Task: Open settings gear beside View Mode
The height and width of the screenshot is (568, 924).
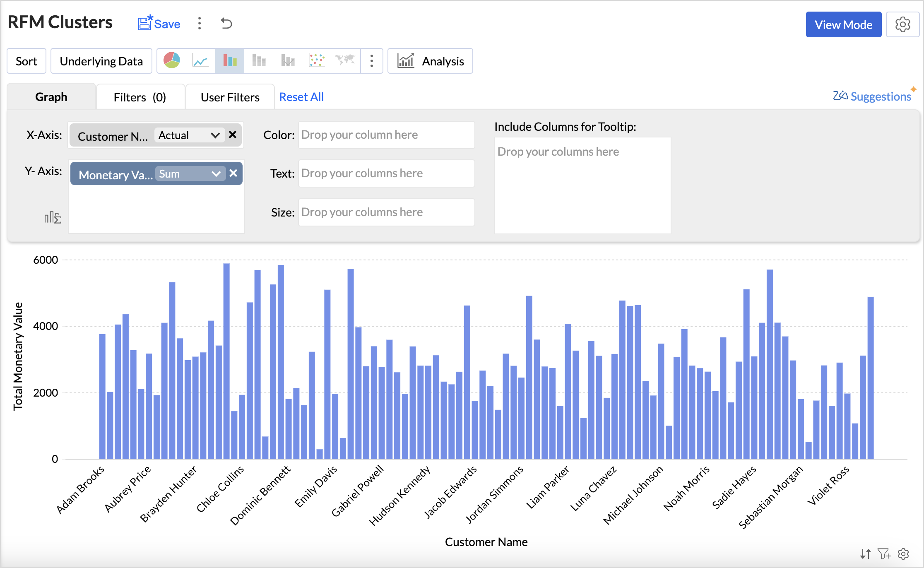Action: pyautogui.click(x=902, y=24)
